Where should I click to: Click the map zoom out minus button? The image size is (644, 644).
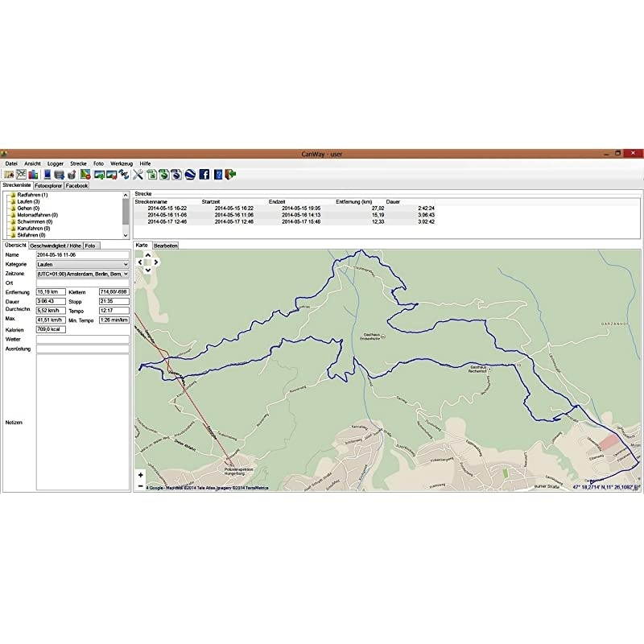click(x=141, y=485)
